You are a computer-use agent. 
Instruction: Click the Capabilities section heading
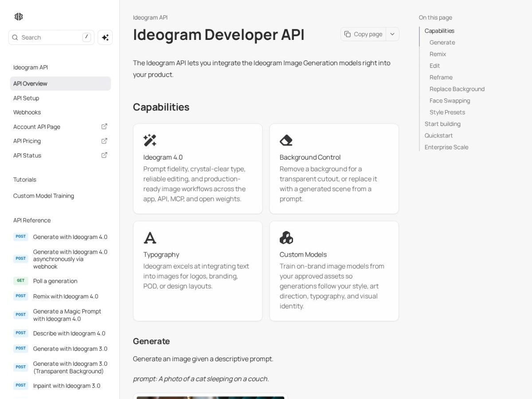click(x=161, y=107)
